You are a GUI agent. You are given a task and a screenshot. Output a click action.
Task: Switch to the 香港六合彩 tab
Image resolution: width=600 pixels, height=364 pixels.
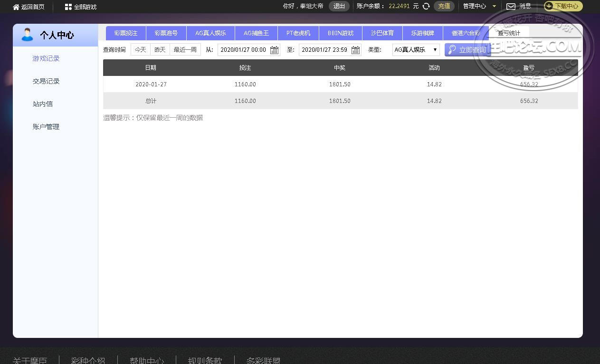(467, 33)
